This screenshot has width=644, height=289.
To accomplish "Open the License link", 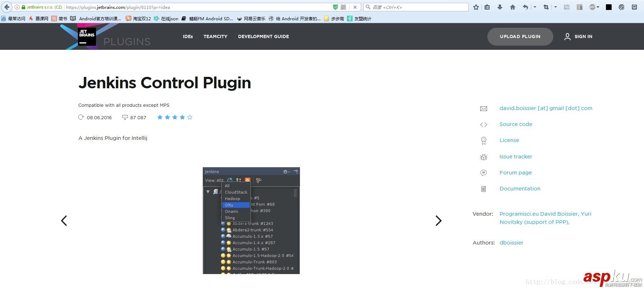I will click(x=509, y=140).
